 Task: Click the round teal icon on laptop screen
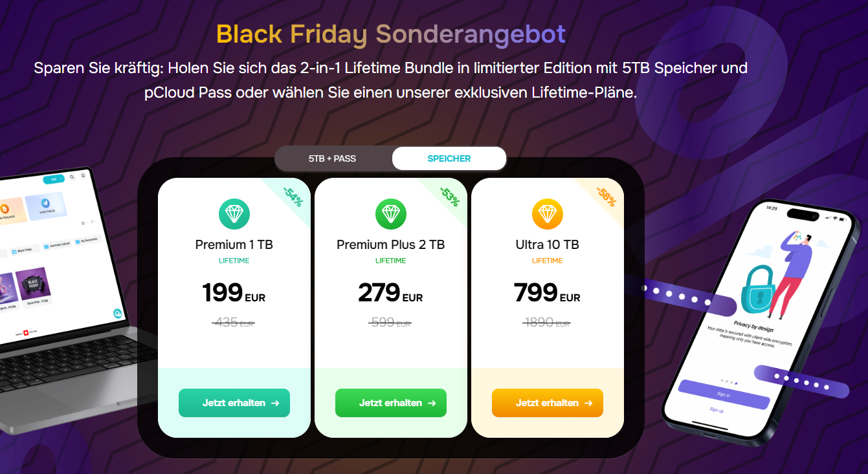(x=118, y=314)
